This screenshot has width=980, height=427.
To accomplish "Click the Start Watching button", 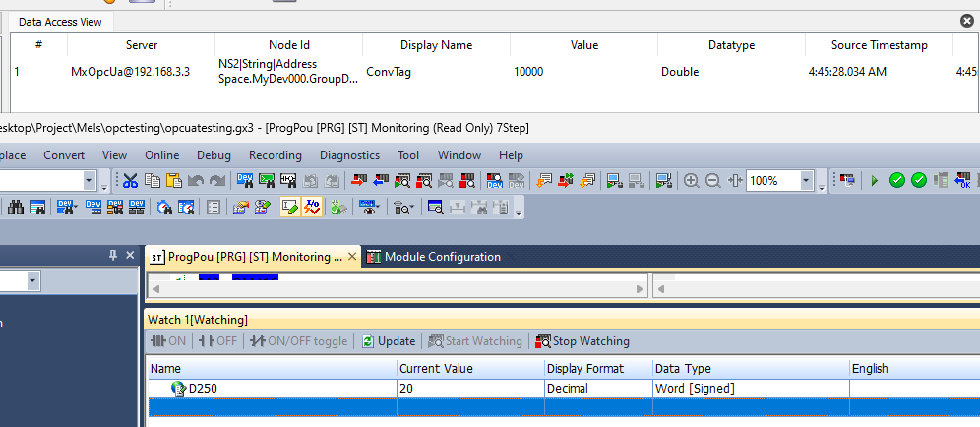I will pos(475,341).
